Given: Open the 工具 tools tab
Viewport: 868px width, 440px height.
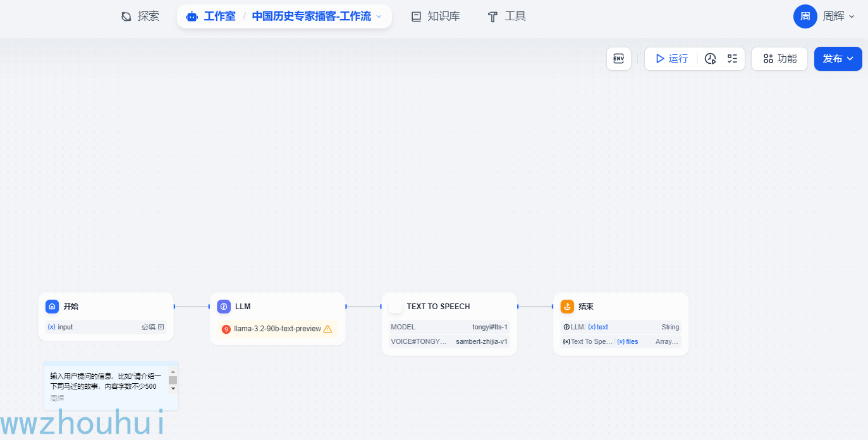Looking at the screenshot, I should tap(507, 16).
